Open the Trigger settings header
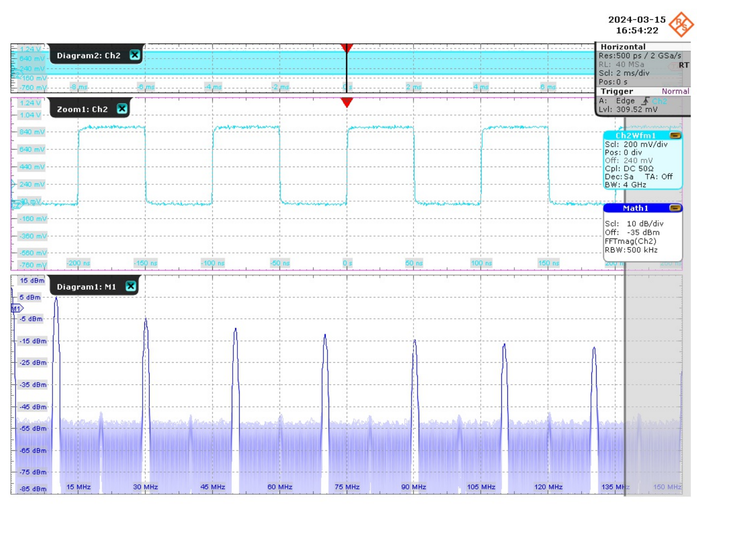This screenshot has width=756, height=534. (x=617, y=91)
